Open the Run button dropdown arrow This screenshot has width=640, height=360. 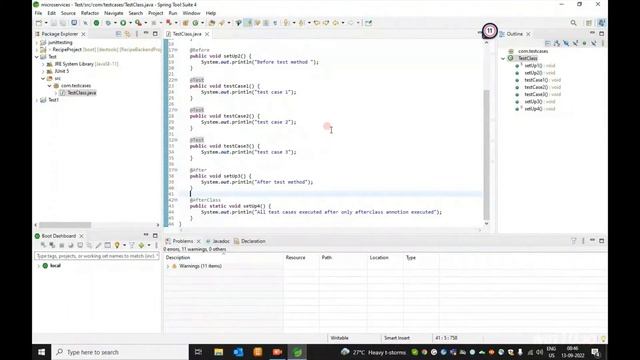click(x=130, y=23)
